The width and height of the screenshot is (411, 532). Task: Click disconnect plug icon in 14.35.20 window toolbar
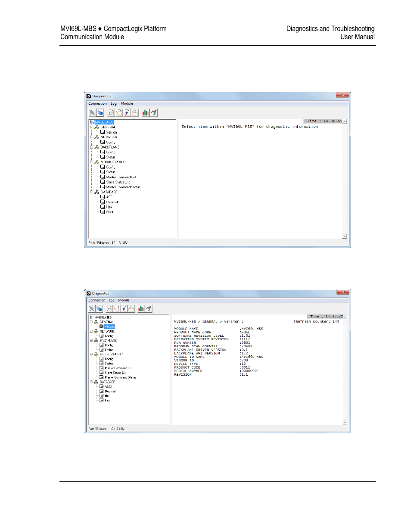click(x=91, y=308)
